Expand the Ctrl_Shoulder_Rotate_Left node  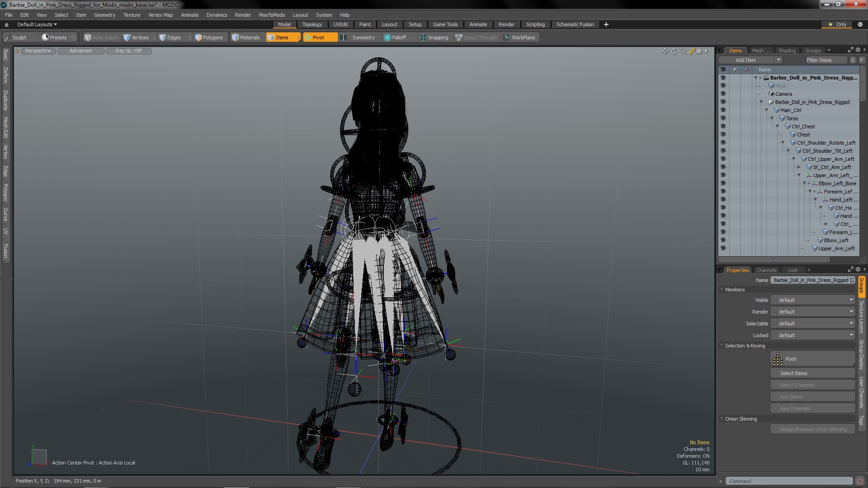(783, 142)
